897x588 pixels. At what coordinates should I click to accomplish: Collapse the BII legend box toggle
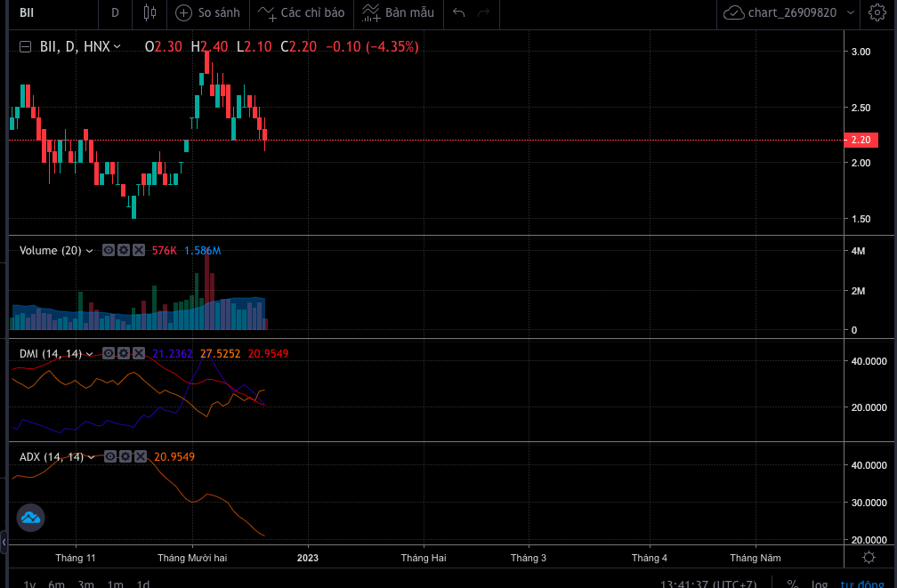pos(25,47)
